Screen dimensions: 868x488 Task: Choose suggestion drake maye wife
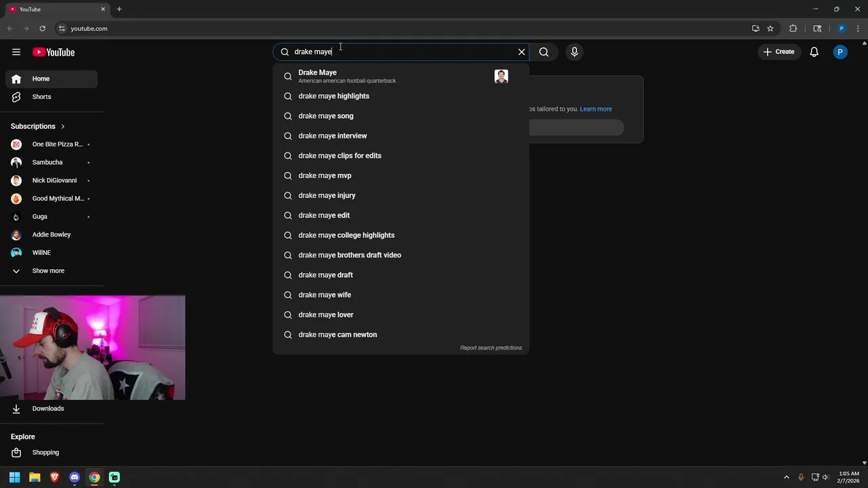[401, 295]
